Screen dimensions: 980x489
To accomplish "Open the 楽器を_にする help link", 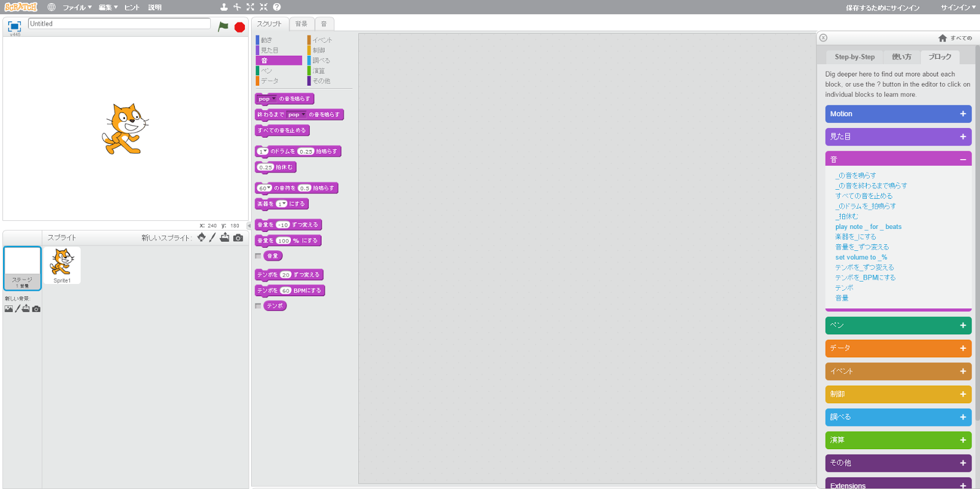I will click(856, 236).
